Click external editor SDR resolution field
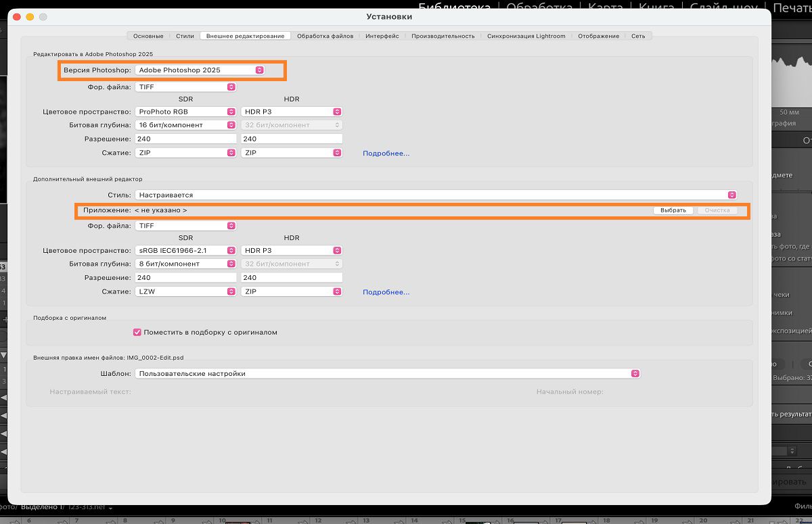Image resolution: width=812 pixels, height=524 pixels. (185, 277)
